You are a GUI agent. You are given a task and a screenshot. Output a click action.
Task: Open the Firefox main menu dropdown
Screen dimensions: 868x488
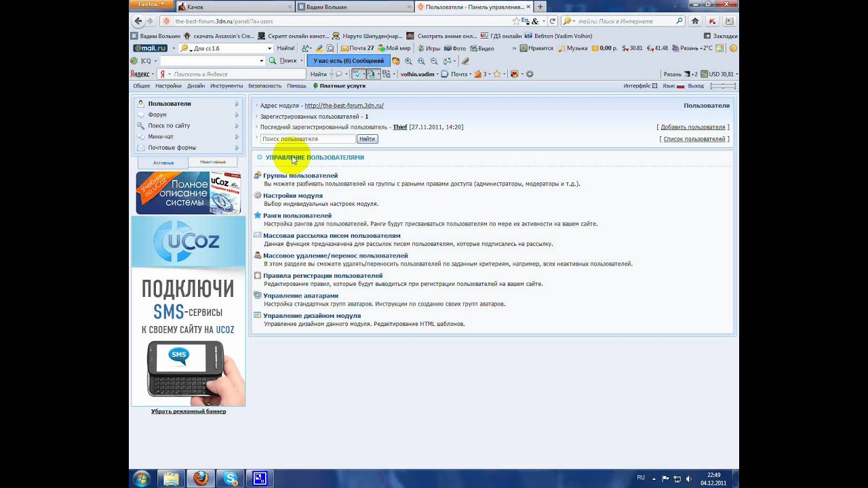[150, 4]
